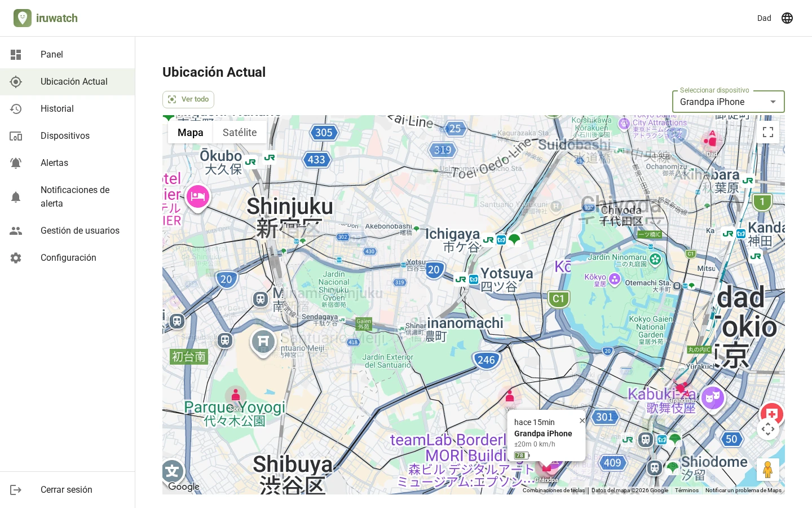This screenshot has height=508, width=812.
Task: Click the Dad device marker on map
Action: click(x=712, y=140)
